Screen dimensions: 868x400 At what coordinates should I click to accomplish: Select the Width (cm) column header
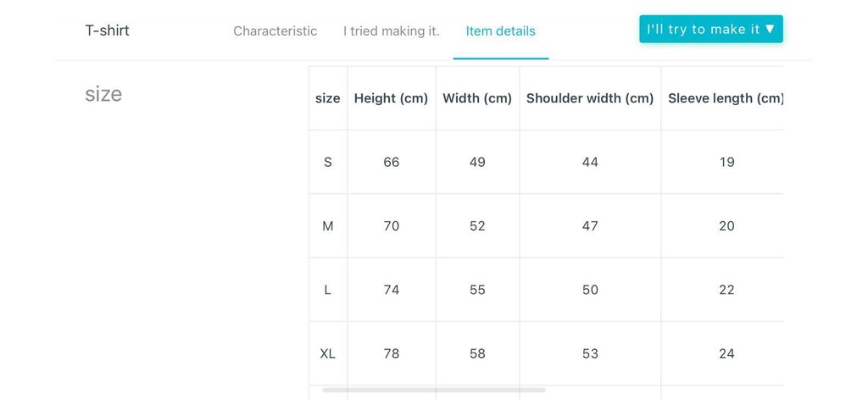point(477,98)
